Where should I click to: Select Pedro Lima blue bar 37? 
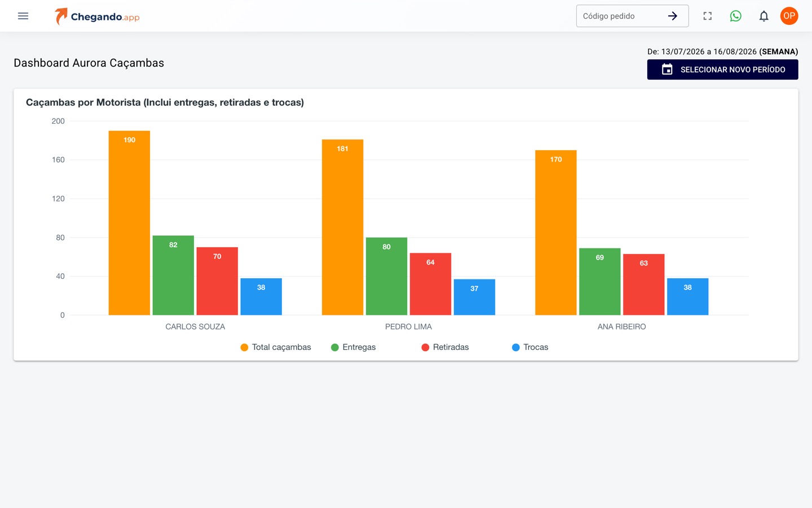474,297
